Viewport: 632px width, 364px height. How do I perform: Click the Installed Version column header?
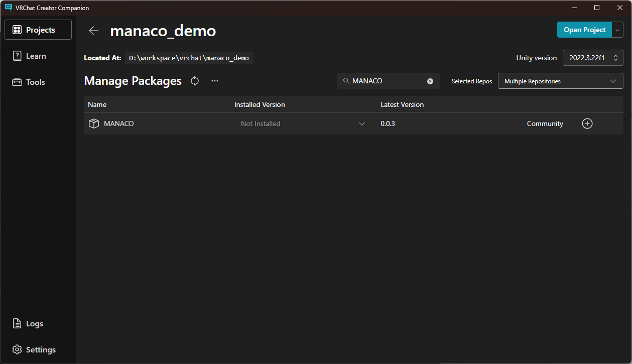click(x=260, y=104)
